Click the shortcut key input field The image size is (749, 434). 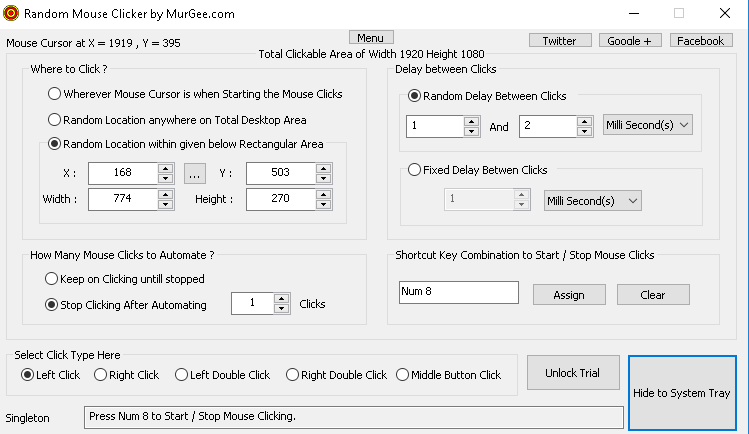click(458, 292)
